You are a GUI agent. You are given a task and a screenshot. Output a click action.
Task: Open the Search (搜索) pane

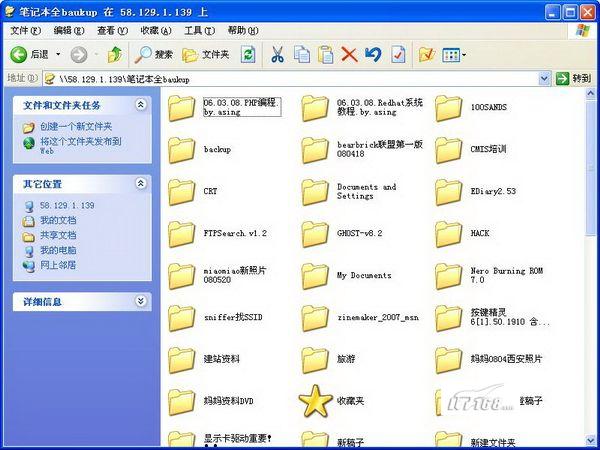pyautogui.click(x=153, y=54)
